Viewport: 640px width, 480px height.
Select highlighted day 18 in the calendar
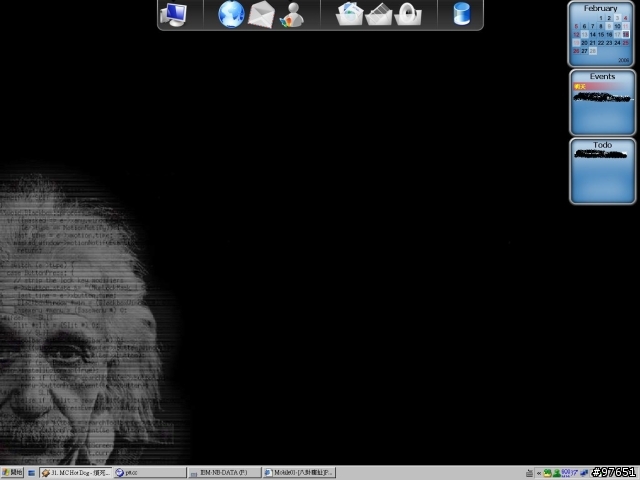(626, 34)
